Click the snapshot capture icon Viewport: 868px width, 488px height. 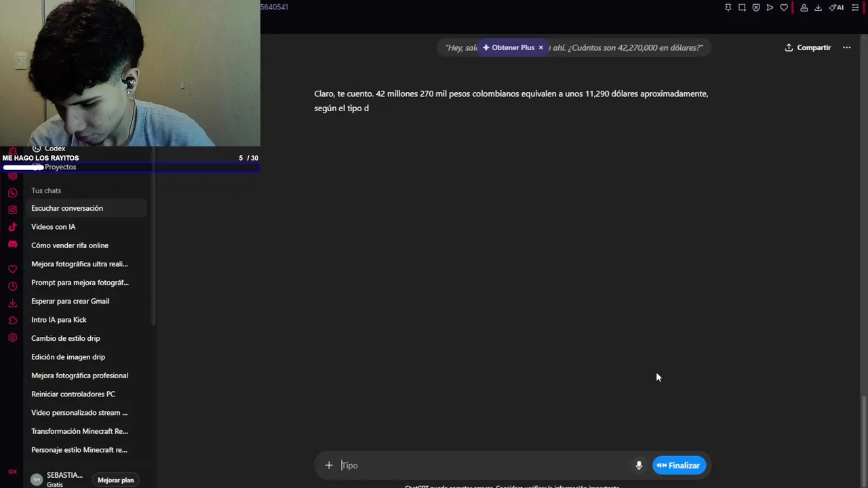coord(742,7)
